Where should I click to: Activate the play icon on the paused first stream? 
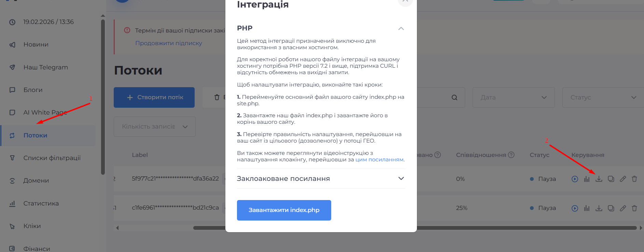575,178
